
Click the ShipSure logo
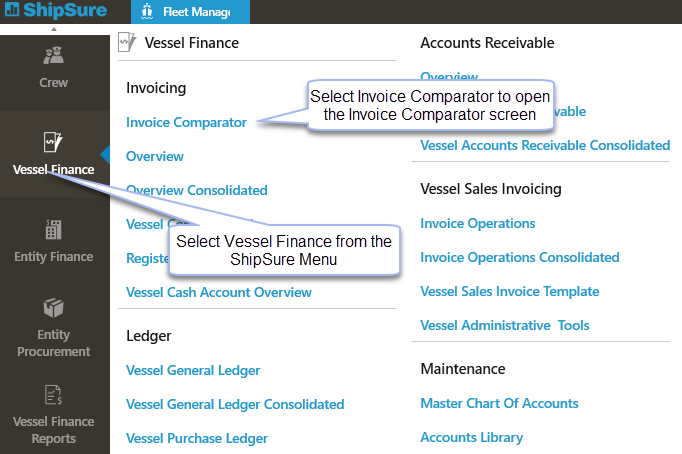(55, 12)
